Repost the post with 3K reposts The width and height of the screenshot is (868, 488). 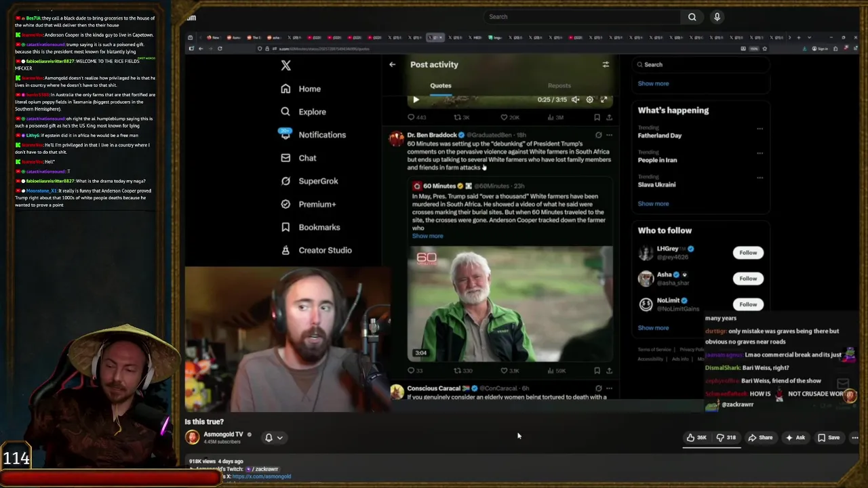(462, 117)
